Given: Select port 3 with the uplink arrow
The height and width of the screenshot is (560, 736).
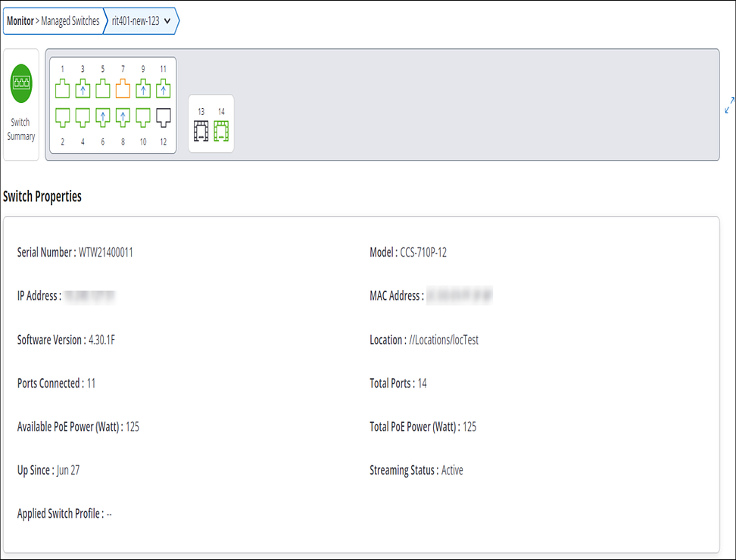Looking at the screenshot, I should click(83, 89).
